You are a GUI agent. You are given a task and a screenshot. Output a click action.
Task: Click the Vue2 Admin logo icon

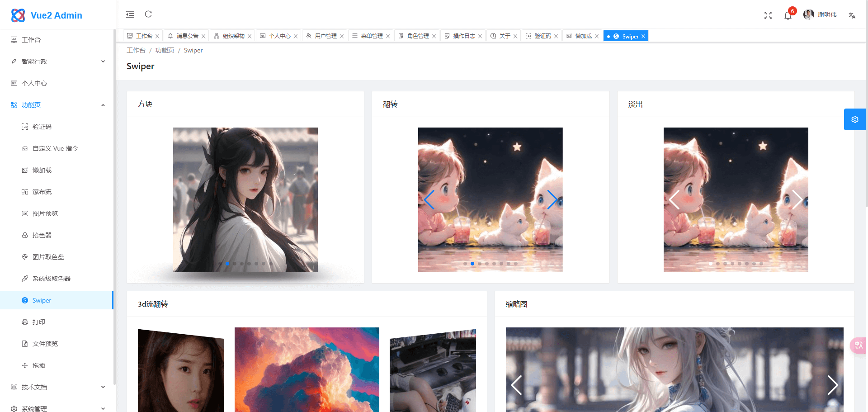pos(18,15)
